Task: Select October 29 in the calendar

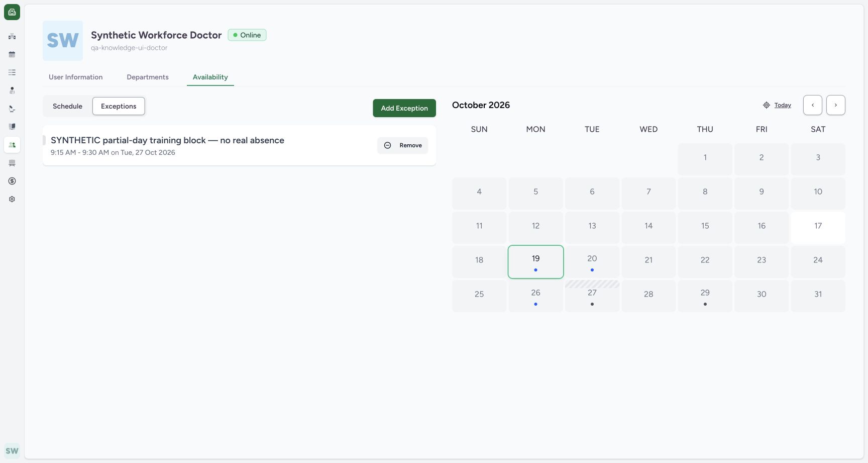Action: click(705, 296)
